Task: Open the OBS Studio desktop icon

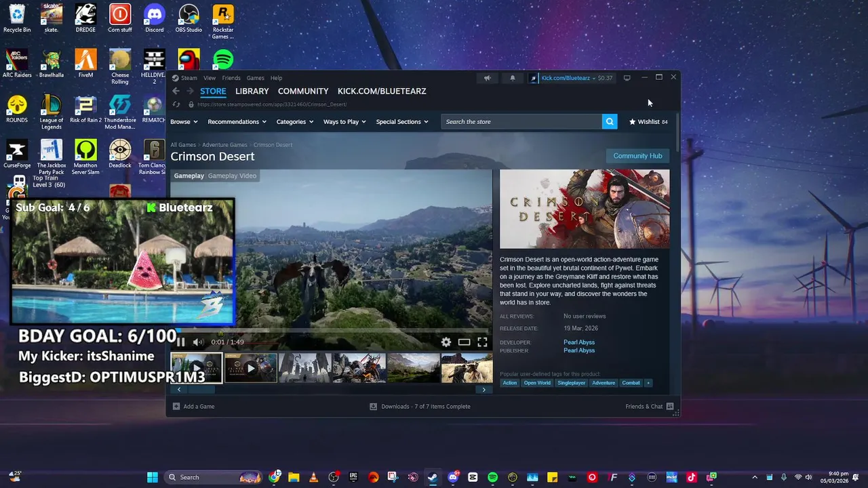Action: coord(189,18)
